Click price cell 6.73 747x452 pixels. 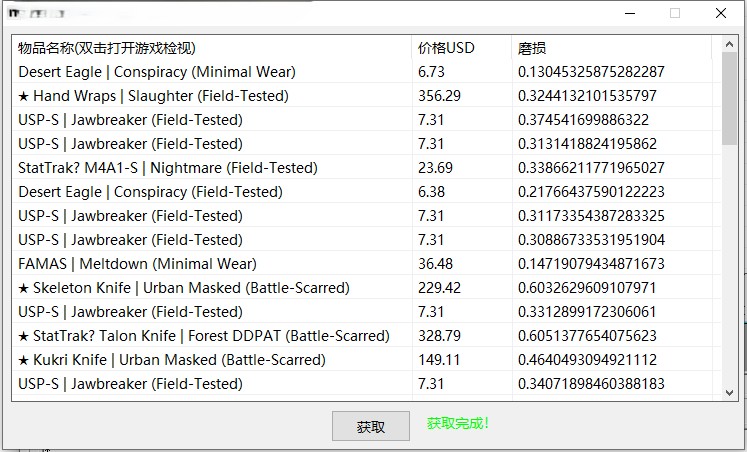[431, 72]
